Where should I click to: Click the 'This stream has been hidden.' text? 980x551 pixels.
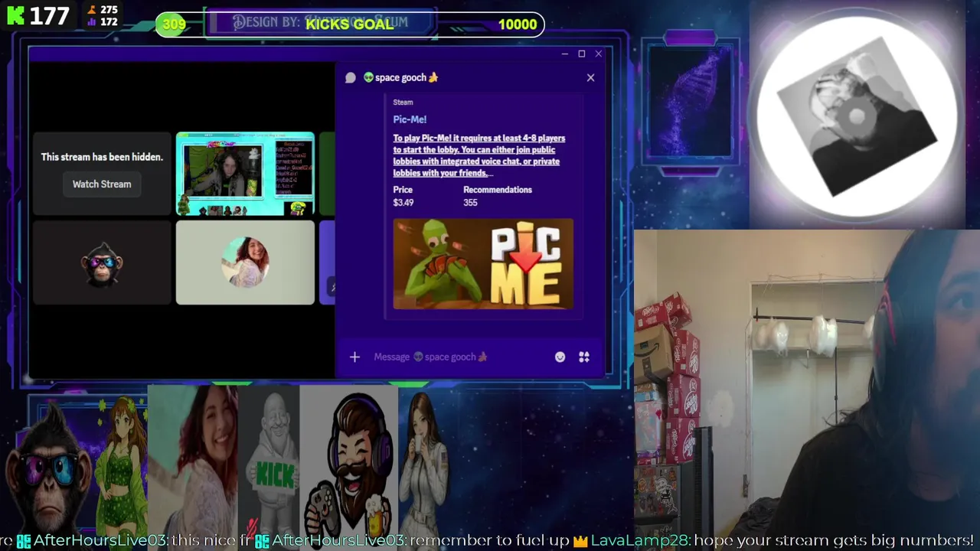click(102, 157)
